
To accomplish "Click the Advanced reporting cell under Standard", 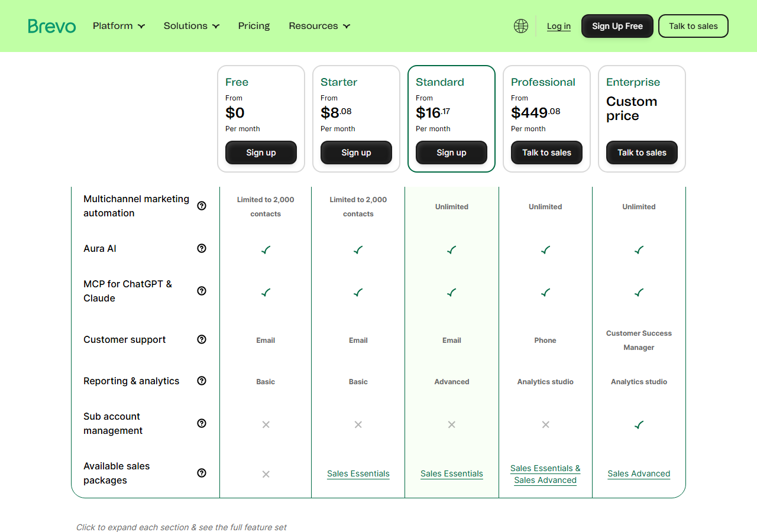I will click(x=452, y=382).
